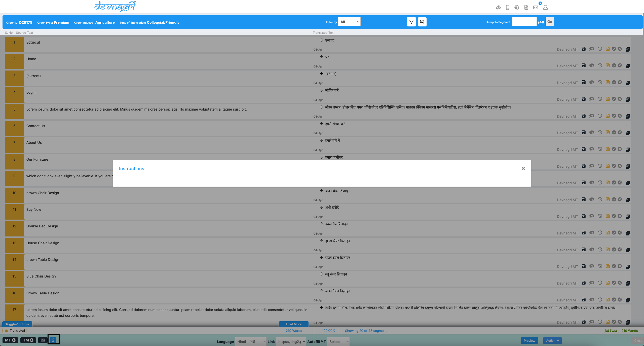Click the Jump To Segment input field

point(524,22)
